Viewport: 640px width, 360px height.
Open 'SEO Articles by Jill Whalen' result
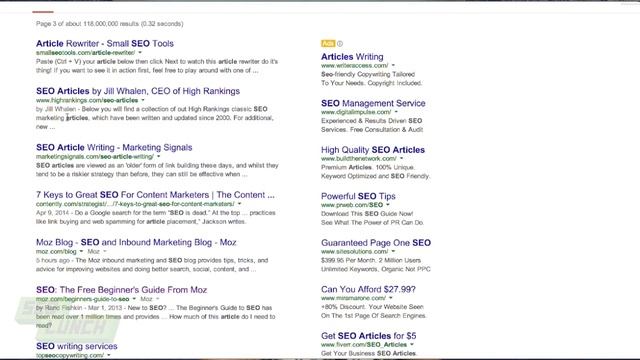coord(138,91)
